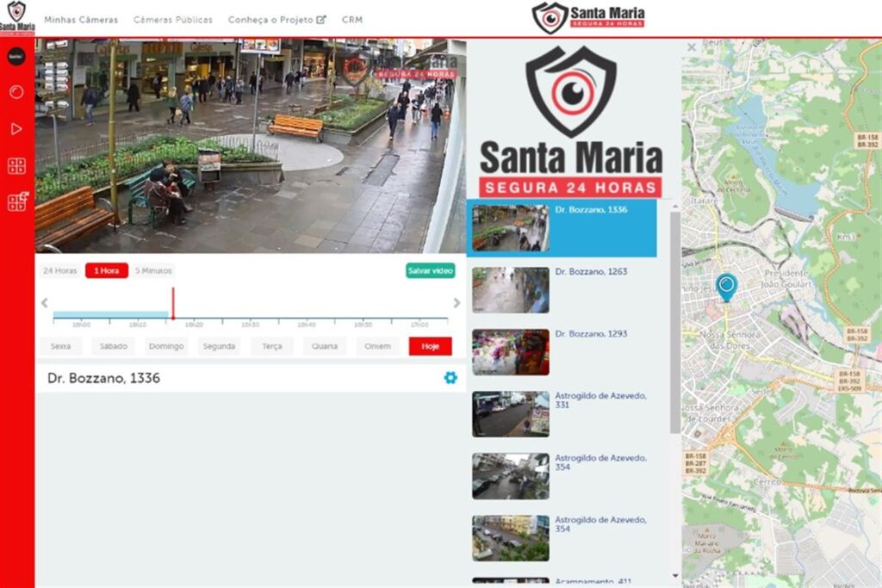Viewport: 882px width, 588px height.
Task: Click the Santa Maria logo in top-left corner
Action: click(17, 18)
